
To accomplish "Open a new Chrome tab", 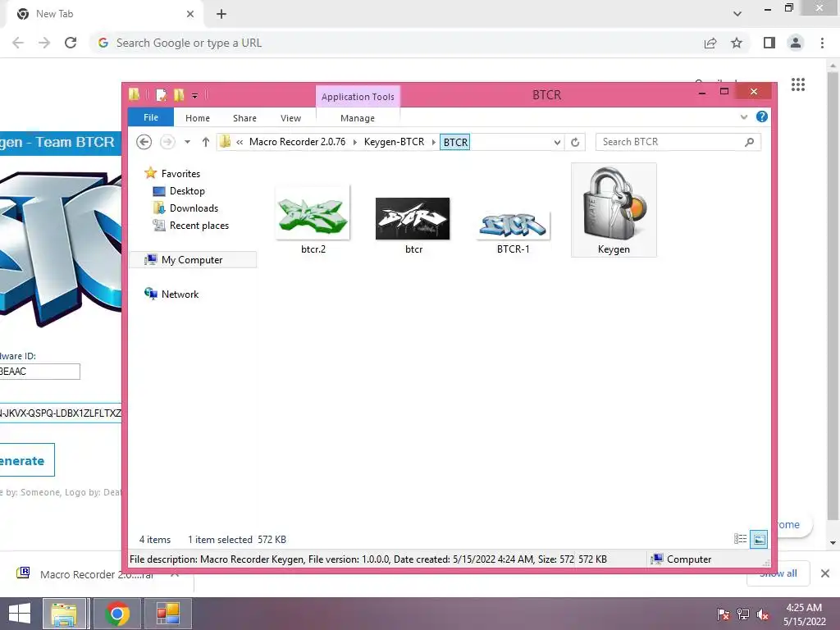I will pyautogui.click(x=221, y=14).
